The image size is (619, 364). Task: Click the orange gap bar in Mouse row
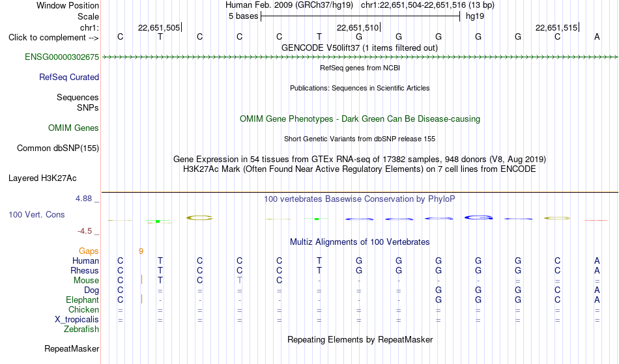point(142,279)
